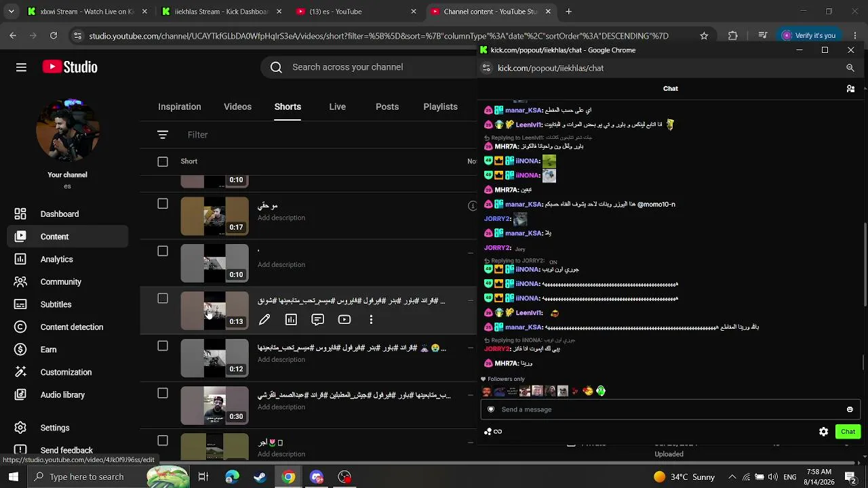This screenshot has width=868, height=488.
Task: Open the options menu for the 0:13 short
Action: point(371,319)
